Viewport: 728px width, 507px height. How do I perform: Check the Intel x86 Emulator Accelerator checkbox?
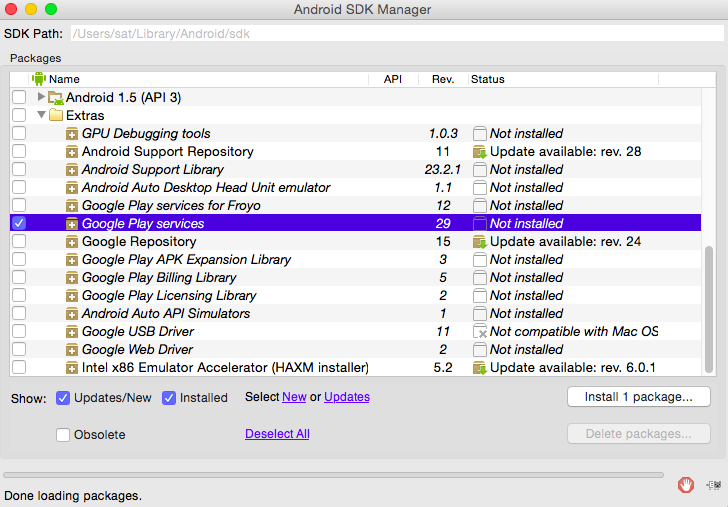[x=19, y=367]
